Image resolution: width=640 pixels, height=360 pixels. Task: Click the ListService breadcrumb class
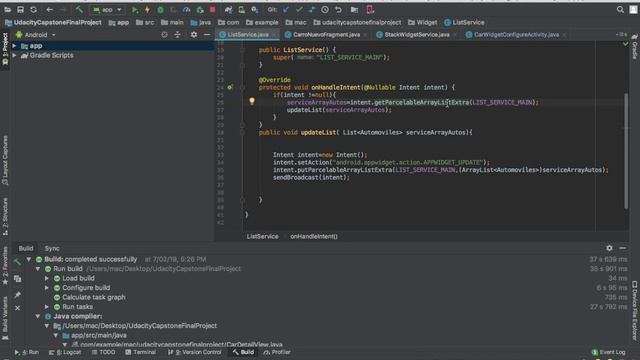point(464,22)
